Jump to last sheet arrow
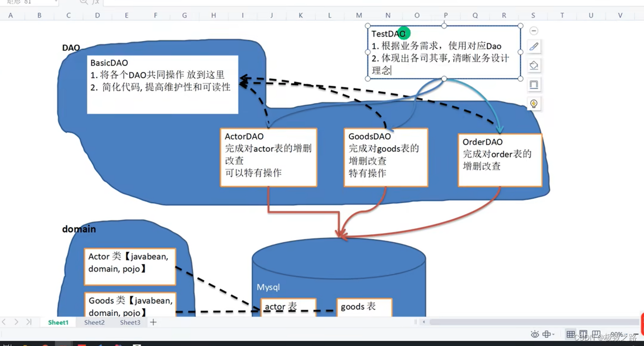The width and height of the screenshot is (644, 346). pyautogui.click(x=29, y=322)
